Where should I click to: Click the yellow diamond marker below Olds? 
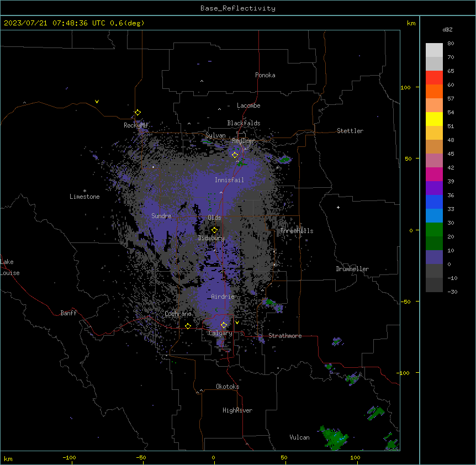214,230
